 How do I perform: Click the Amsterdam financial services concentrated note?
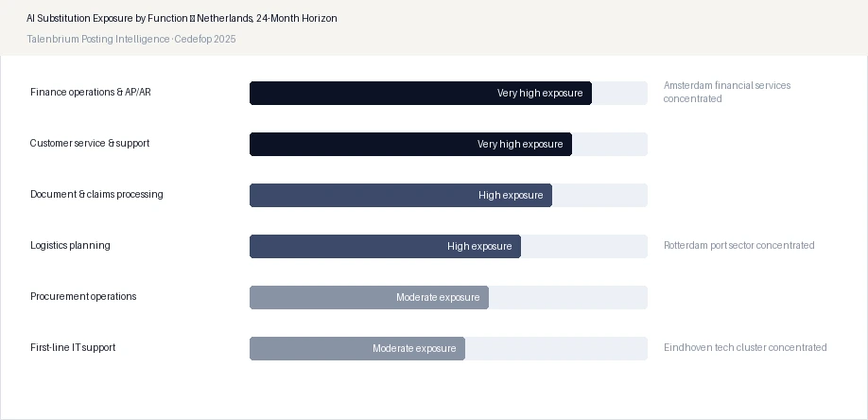(x=727, y=92)
